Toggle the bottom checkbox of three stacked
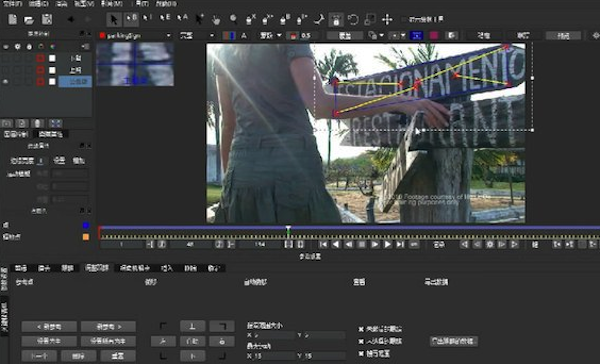 pyautogui.click(x=361, y=353)
